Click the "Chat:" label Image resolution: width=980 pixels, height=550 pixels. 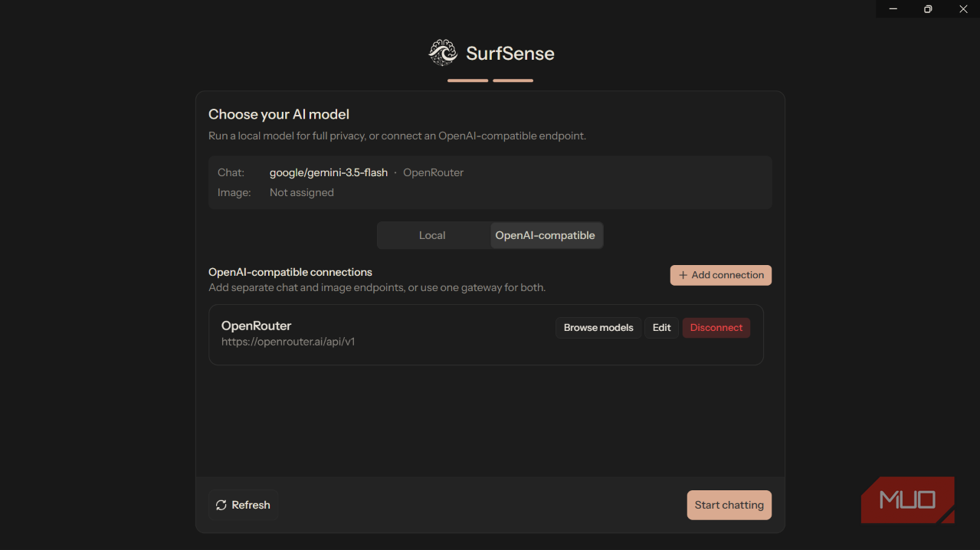tap(231, 173)
